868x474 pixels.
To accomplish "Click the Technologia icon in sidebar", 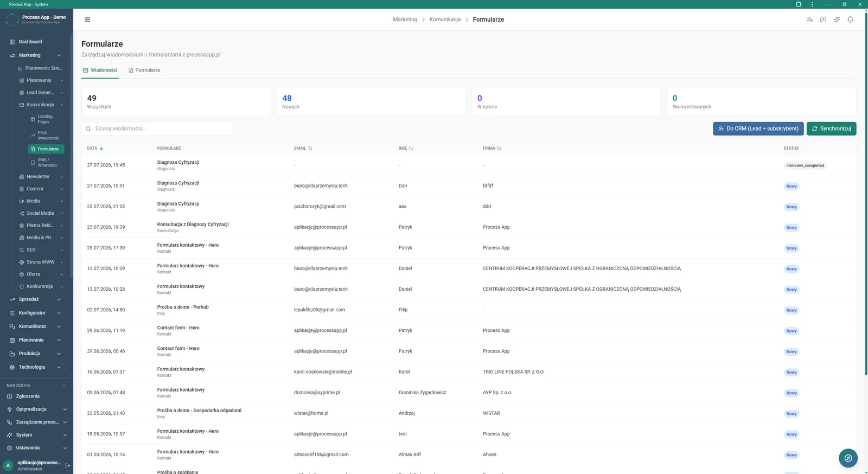I will [x=12, y=367].
